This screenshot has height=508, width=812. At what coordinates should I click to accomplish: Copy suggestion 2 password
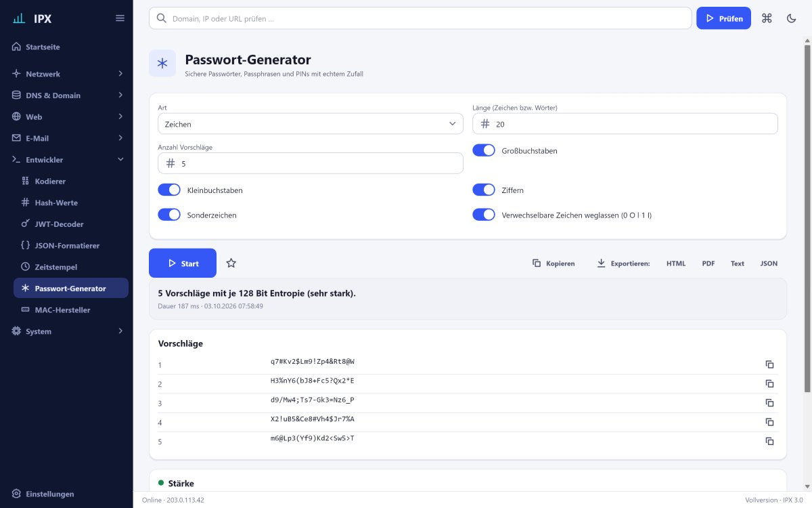point(769,383)
